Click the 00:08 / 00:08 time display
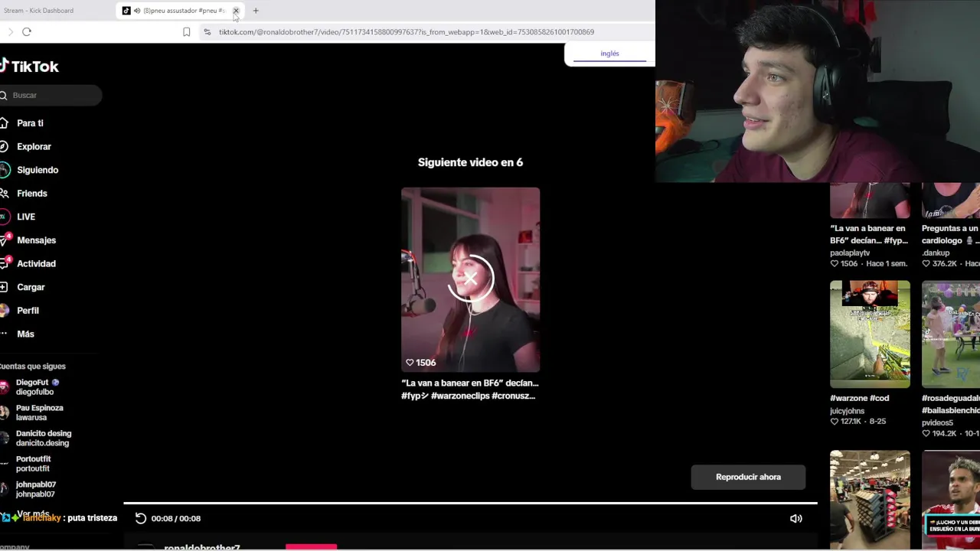980x551 pixels. pos(176,519)
